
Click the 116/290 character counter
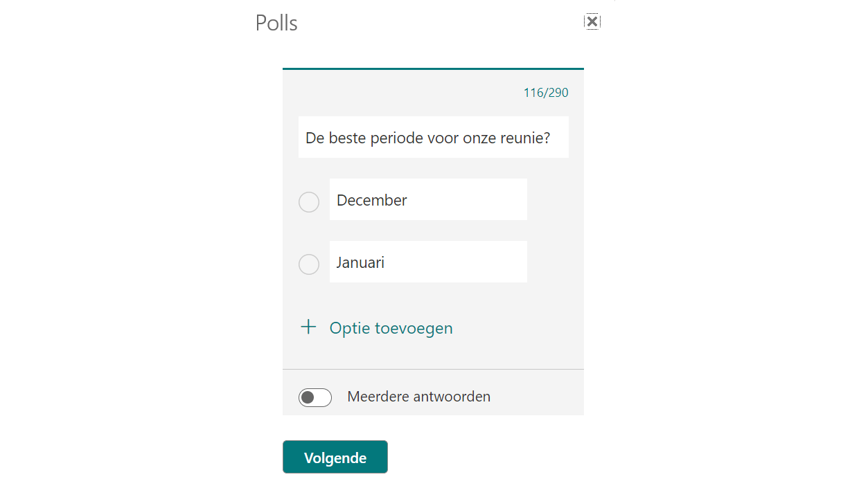(x=546, y=93)
